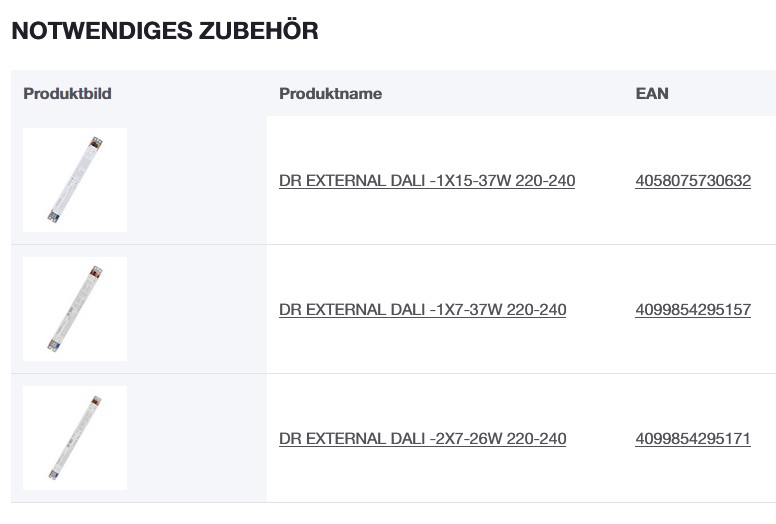
Task: Click EAN number 4058075730632
Action: (x=692, y=181)
